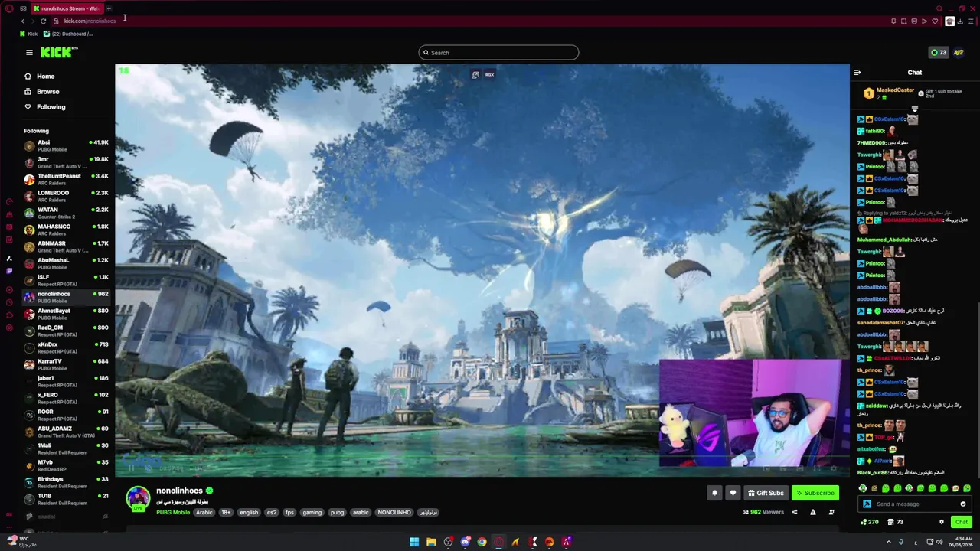Open TheBurntPeanut channel in Following list
Screen dimensions: 980x551
click(x=66, y=179)
